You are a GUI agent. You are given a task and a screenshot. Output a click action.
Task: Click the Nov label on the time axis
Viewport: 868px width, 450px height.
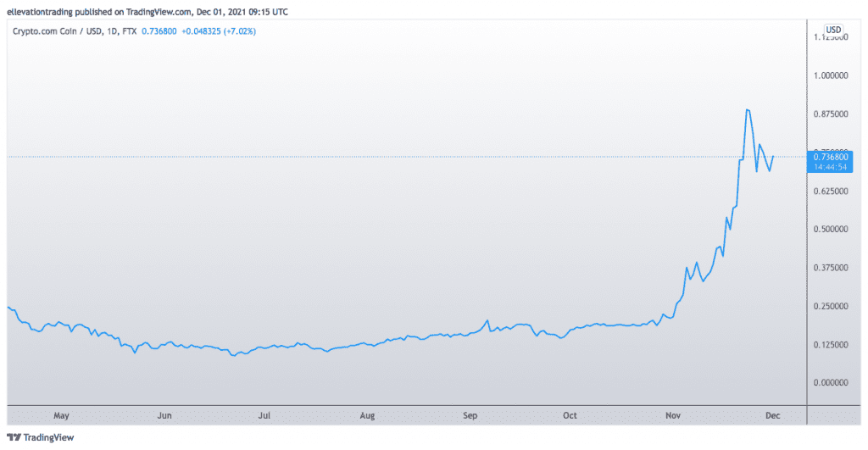pos(672,416)
